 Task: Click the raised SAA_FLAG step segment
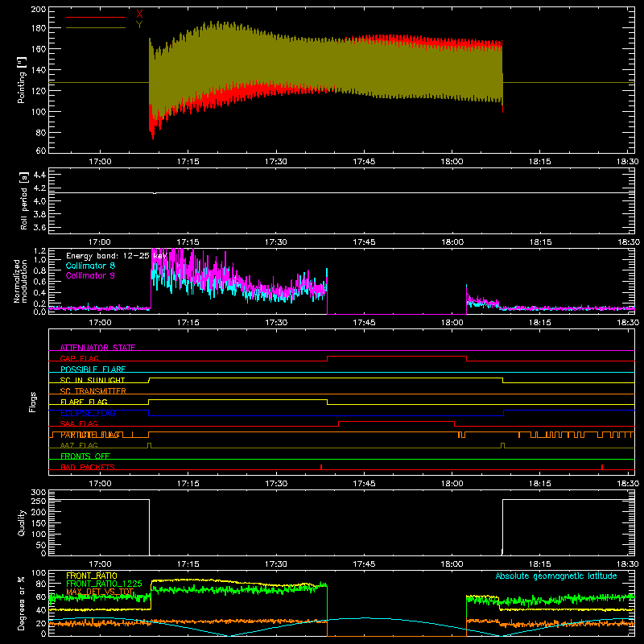(x=396, y=421)
